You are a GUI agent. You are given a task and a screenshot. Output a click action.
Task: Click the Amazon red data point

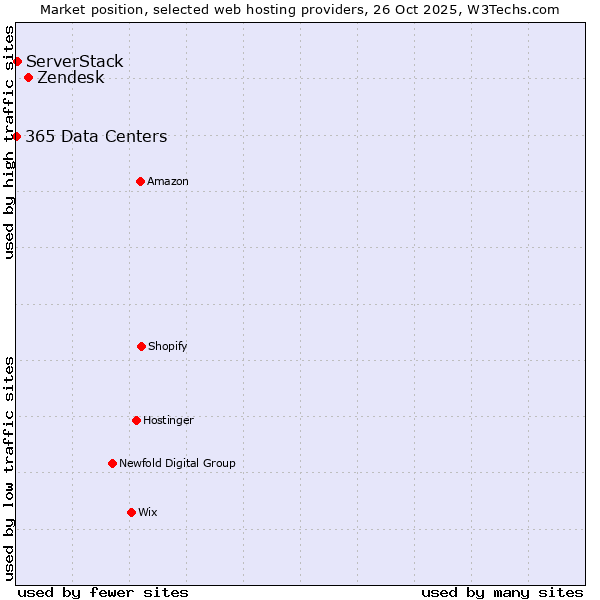[x=140, y=181]
